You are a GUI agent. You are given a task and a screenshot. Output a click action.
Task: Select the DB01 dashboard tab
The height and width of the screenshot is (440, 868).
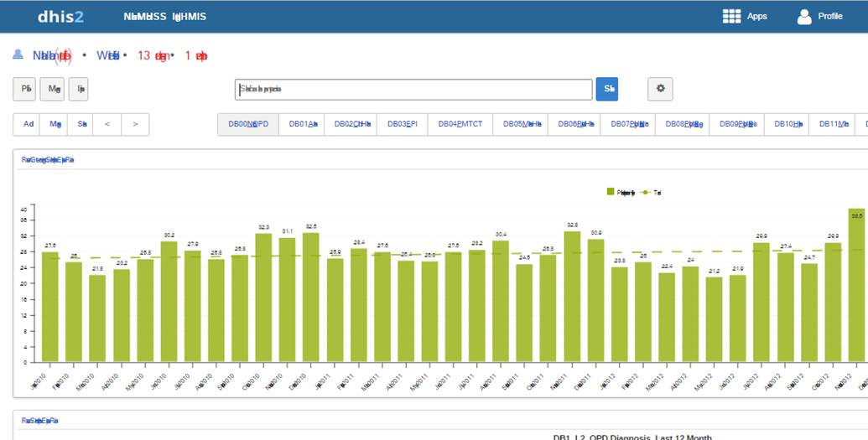[302, 124]
